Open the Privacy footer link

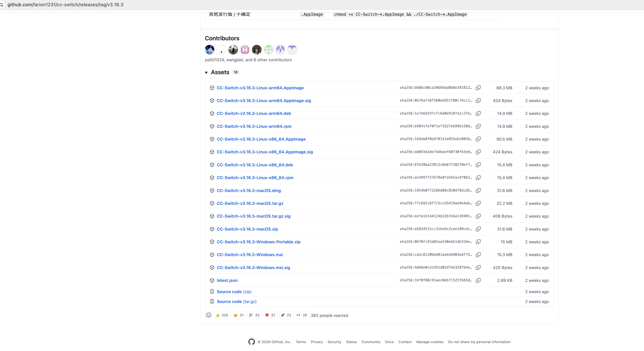click(x=316, y=342)
